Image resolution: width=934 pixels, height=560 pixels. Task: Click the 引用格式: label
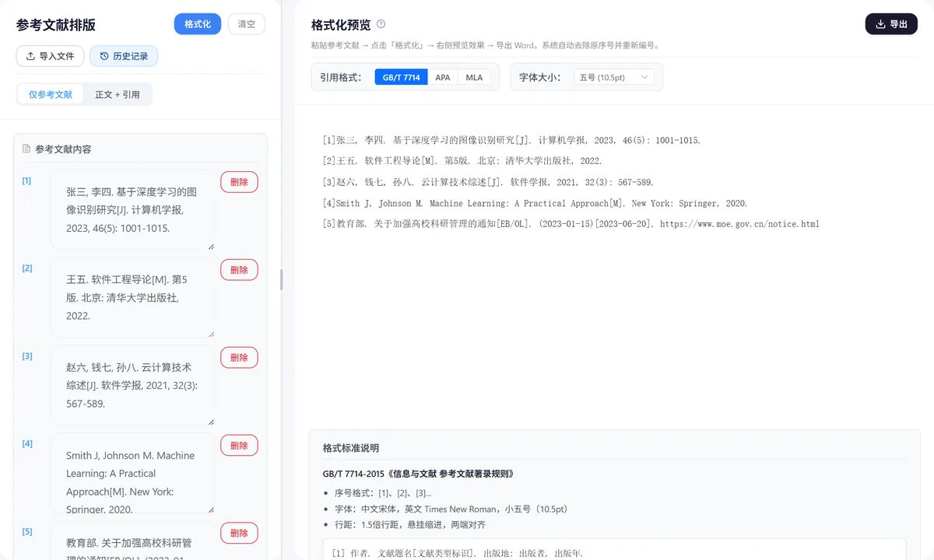coord(341,78)
